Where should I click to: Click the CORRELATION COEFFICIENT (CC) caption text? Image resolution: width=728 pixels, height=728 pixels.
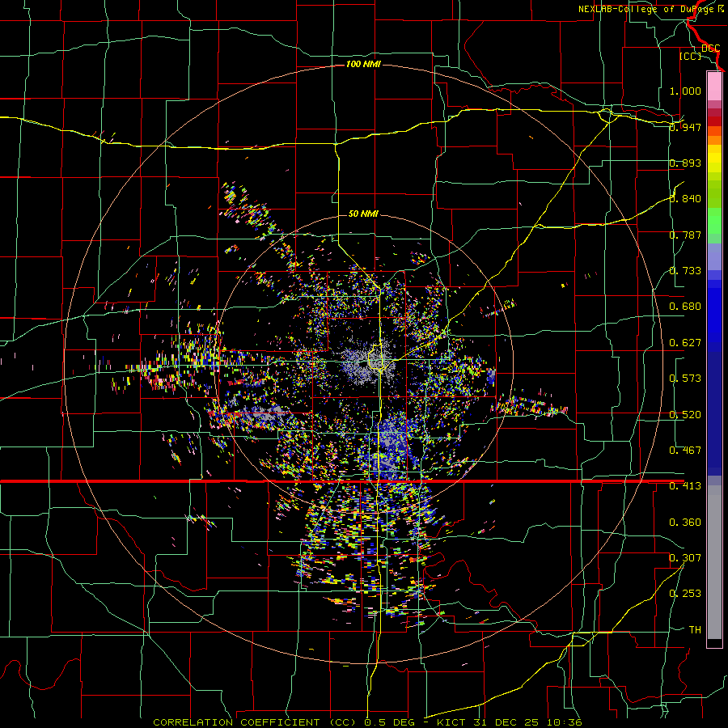pos(254,722)
